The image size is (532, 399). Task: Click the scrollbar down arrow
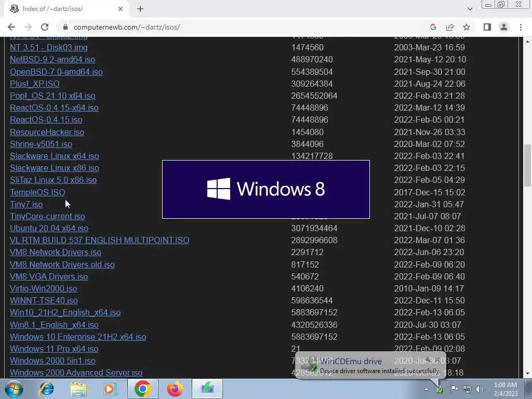point(527,374)
